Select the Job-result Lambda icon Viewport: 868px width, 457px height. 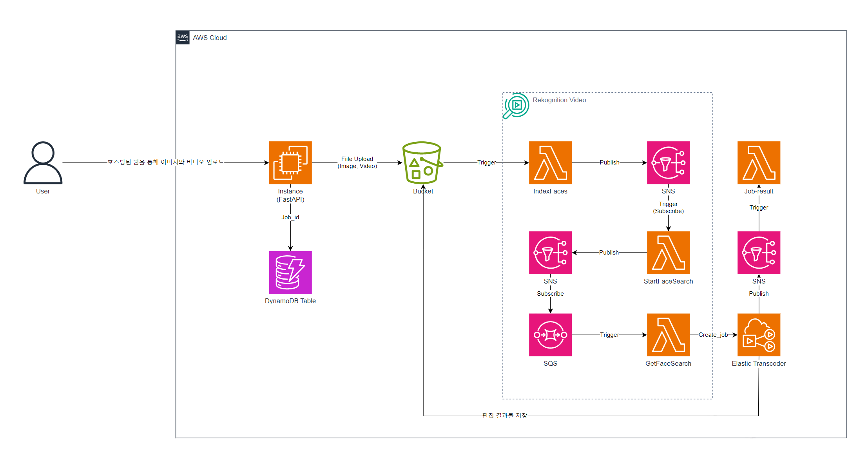click(759, 163)
